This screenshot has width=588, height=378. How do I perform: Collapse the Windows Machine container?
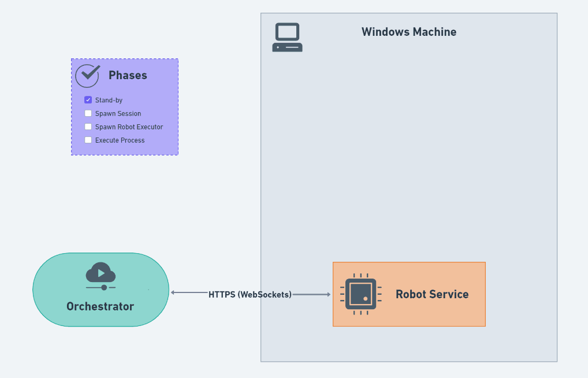[x=408, y=32]
